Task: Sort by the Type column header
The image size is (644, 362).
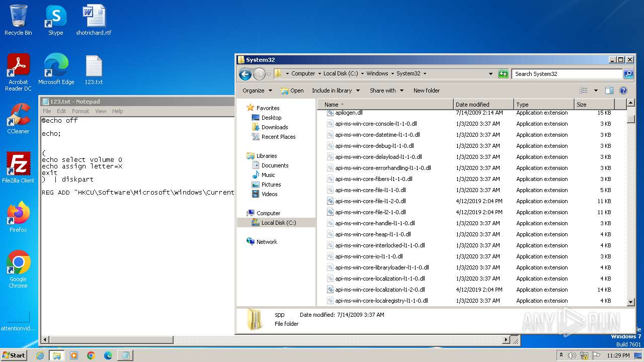Action: pyautogui.click(x=544, y=105)
